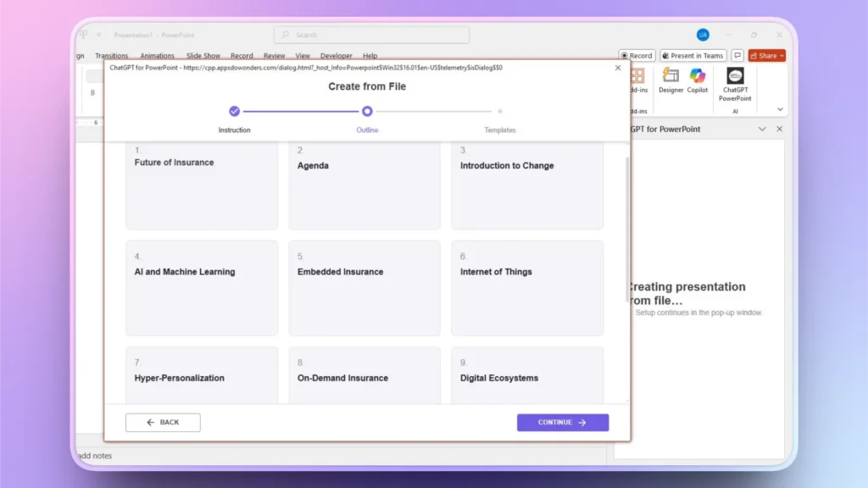
Task: Click Present in Teams
Action: coord(693,56)
